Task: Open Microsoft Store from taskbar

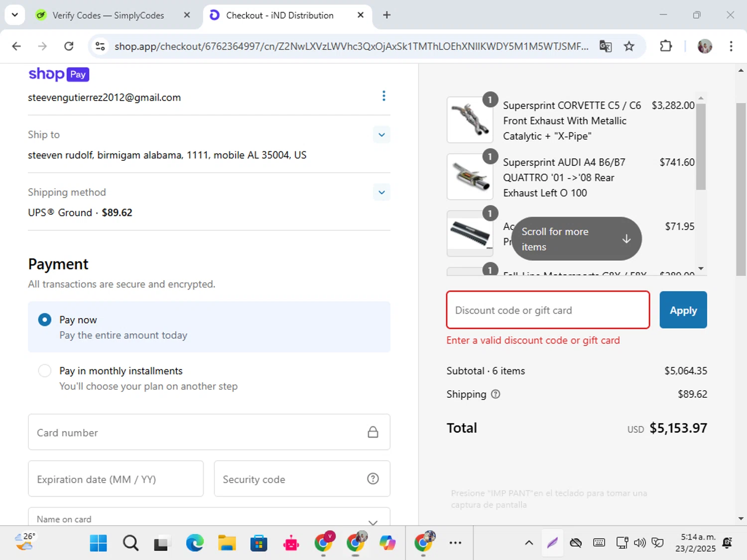Action: coord(258,543)
